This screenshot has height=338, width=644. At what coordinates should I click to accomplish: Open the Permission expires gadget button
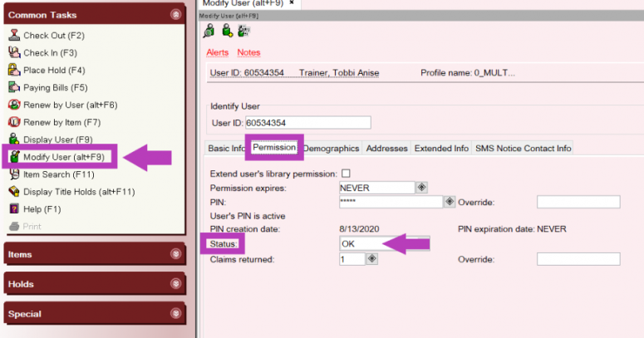coord(421,188)
